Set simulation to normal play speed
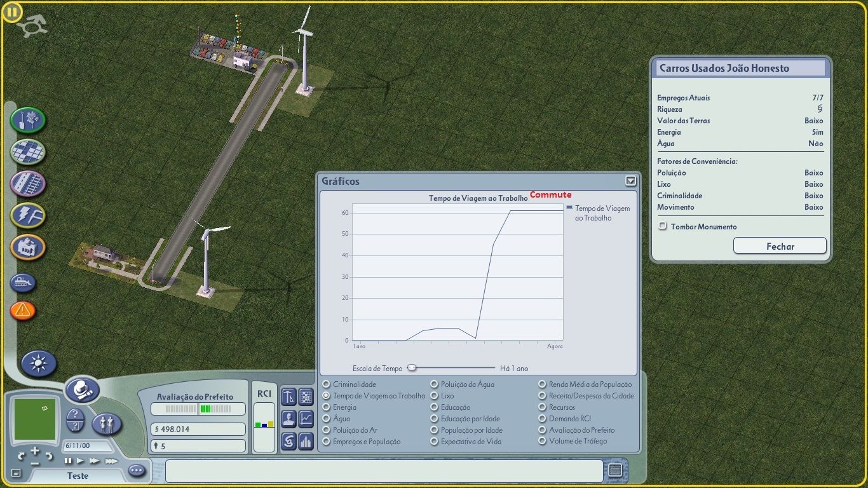This screenshot has height=488, width=868. point(81,461)
